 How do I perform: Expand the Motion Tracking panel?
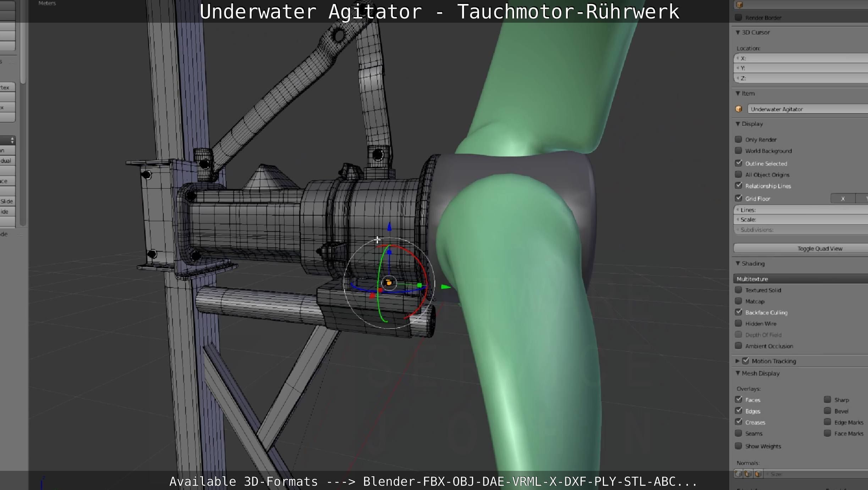[x=737, y=361]
